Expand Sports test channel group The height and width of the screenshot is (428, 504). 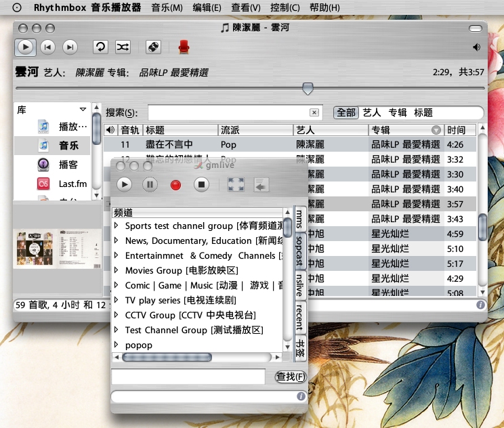pos(117,226)
